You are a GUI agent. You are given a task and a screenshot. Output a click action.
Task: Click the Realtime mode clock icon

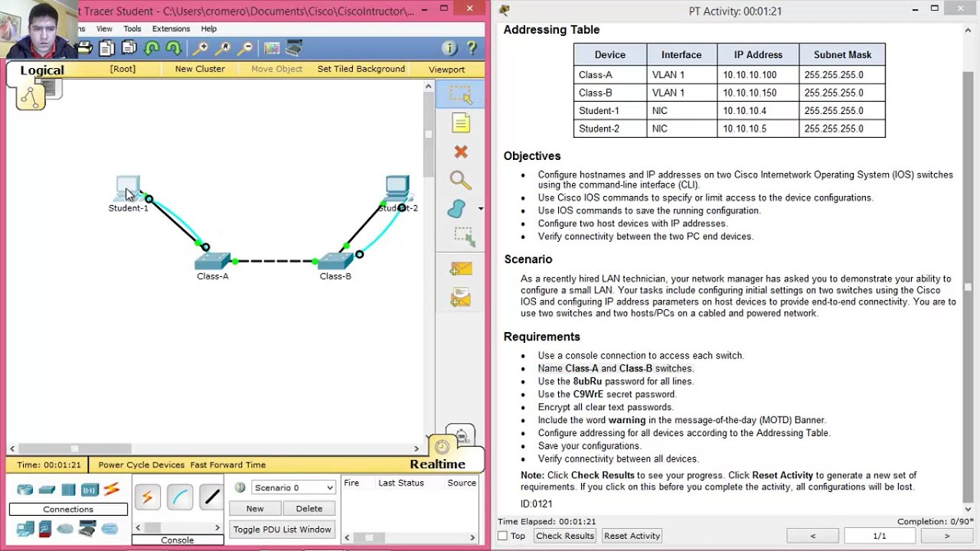(443, 447)
